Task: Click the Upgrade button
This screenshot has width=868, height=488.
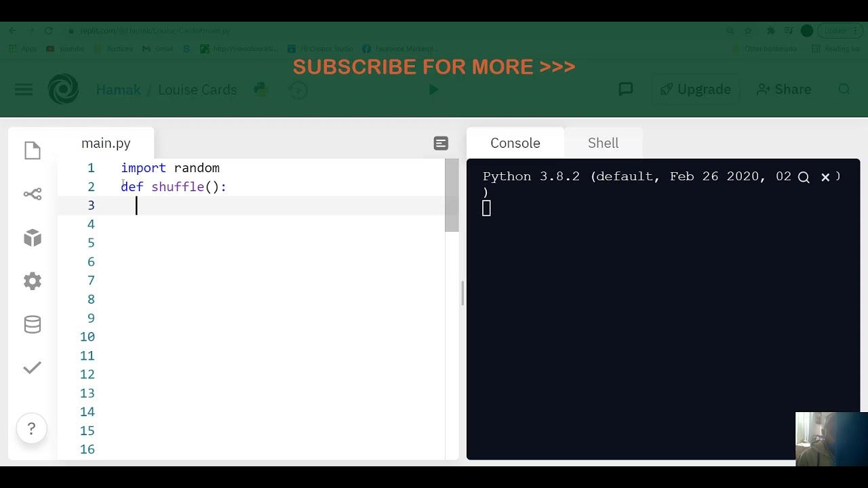Action: point(695,89)
